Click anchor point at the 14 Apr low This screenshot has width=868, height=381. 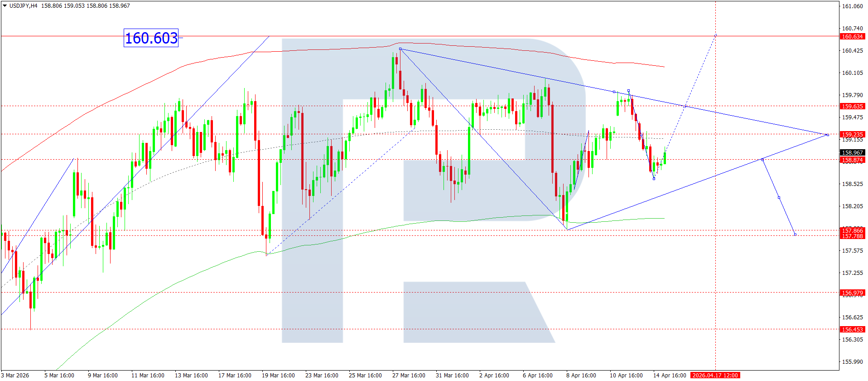654,179
